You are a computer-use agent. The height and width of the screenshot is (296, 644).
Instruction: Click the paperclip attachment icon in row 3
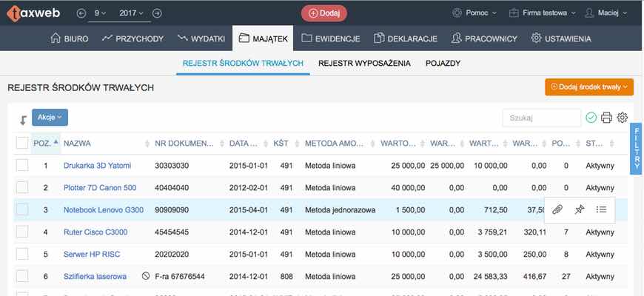(x=558, y=210)
